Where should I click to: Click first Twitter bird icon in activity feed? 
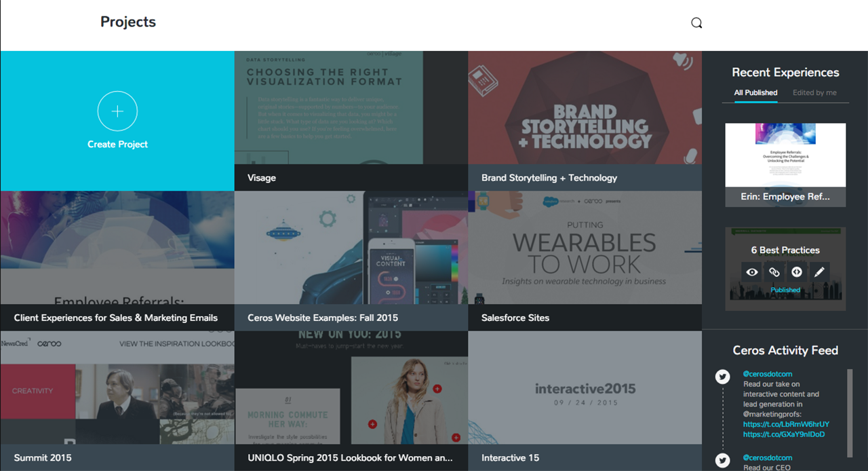[x=723, y=377]
